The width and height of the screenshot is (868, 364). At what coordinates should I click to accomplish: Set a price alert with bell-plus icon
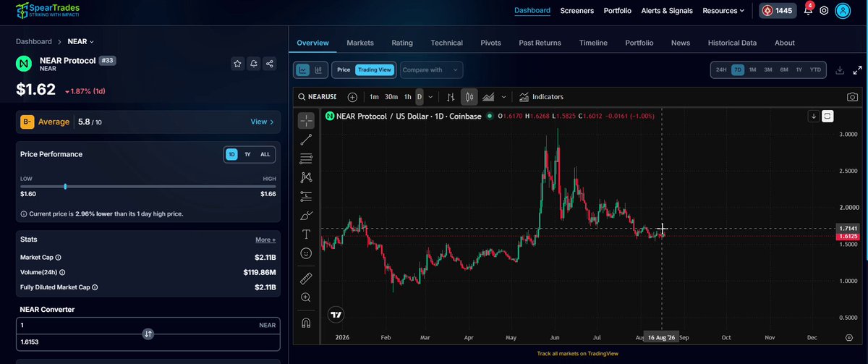254,64
